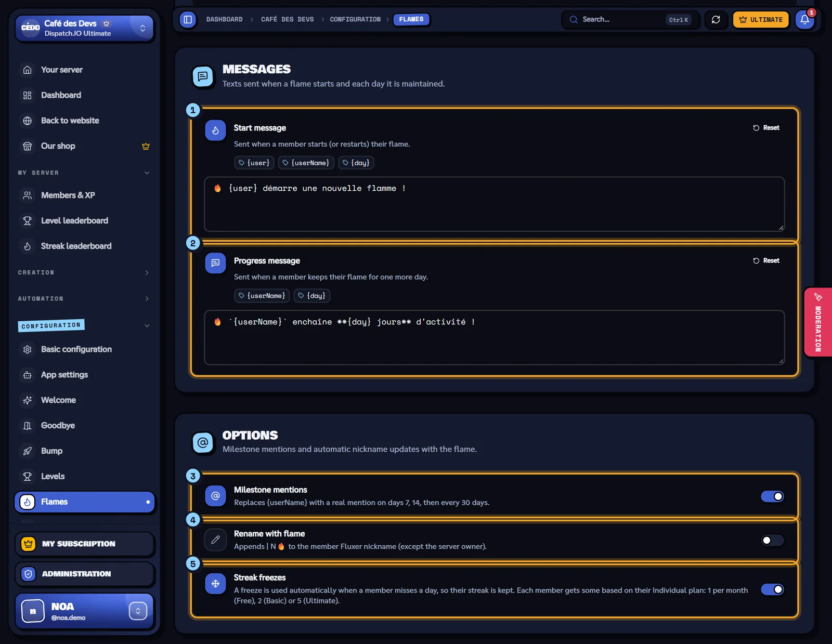Image resolution: width=832 pixels, height=644 pixels.
Task: Open the MODERATION side tab
Action: pyautogui.click(x=818, y=322)
